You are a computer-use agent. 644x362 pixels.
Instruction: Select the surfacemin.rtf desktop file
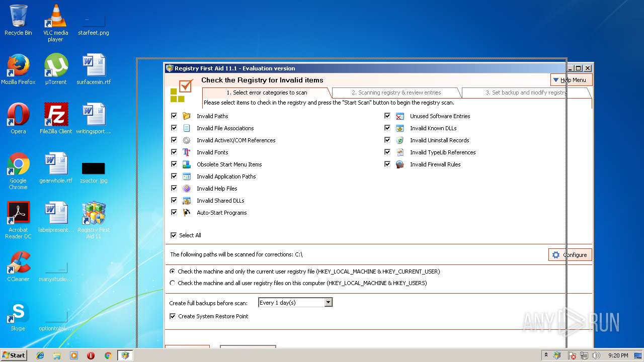[x=94, y=69]
